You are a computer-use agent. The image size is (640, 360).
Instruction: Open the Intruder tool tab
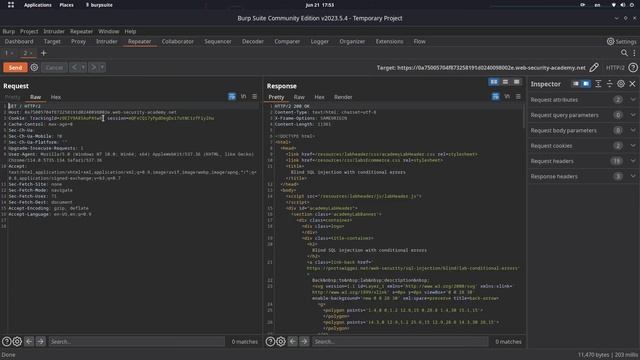click(107, 42)
